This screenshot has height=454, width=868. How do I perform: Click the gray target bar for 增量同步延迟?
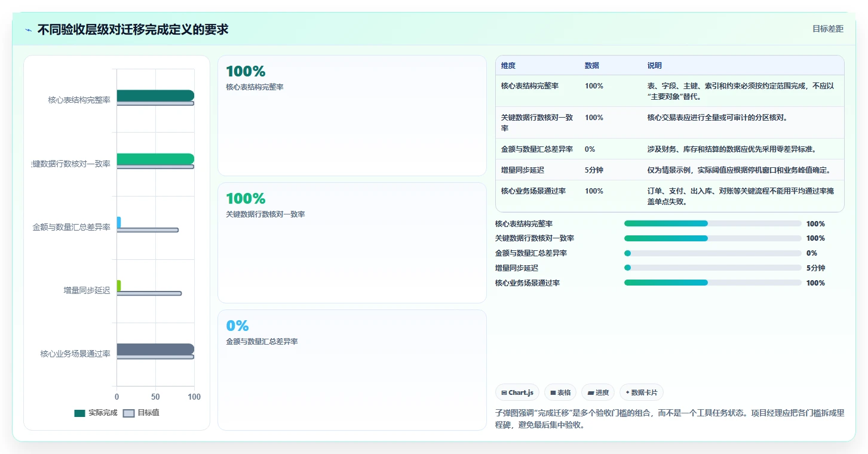[149, 293]
